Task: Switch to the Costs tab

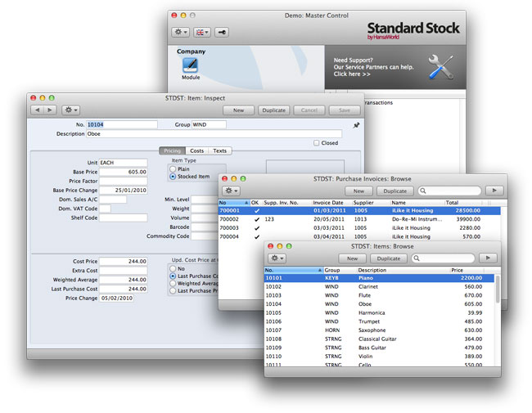Action: [x=196, y=150]
